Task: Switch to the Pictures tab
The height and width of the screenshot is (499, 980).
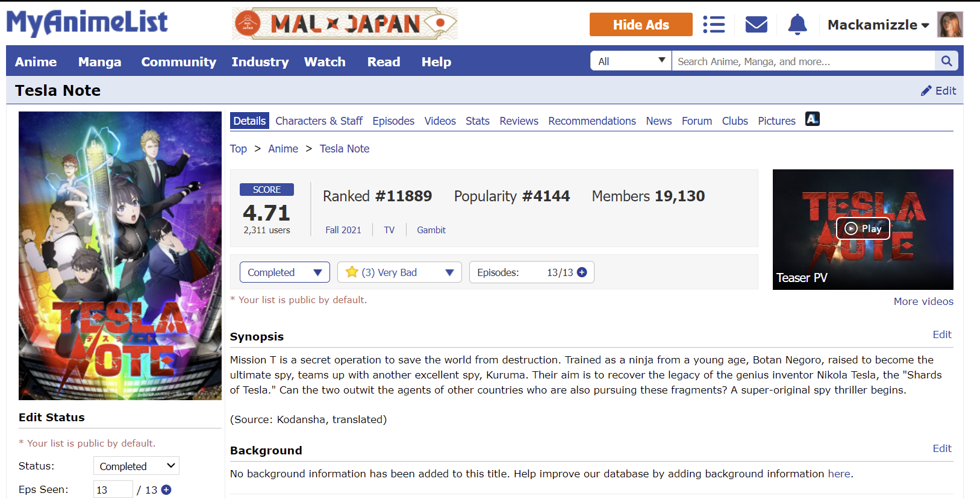Action: tap(777, 121)
